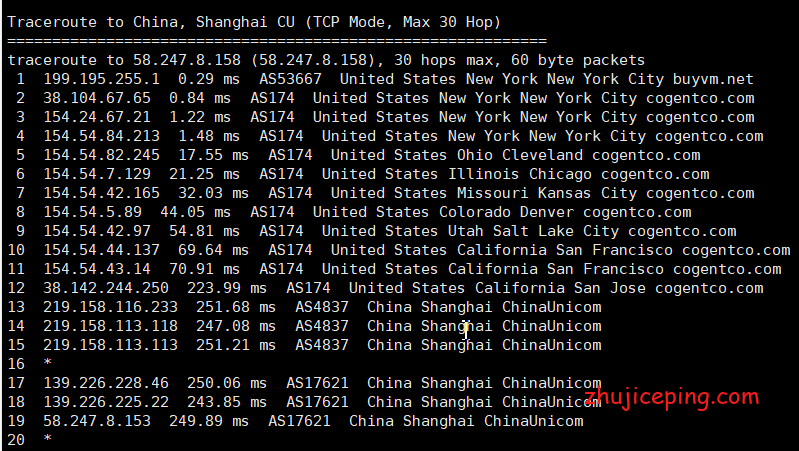Click latency value 0.84 ms
Viewport: 799px width, 451px height.
pyautogui.click(x=200, y=98)
